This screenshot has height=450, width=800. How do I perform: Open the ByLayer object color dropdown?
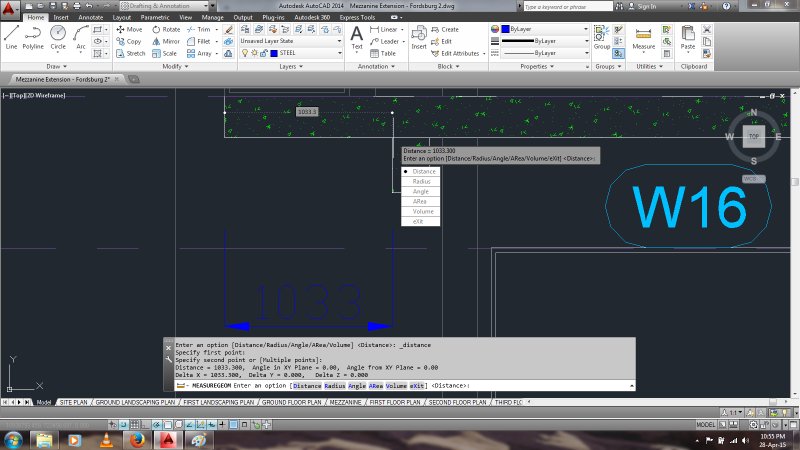coord(542,30)
